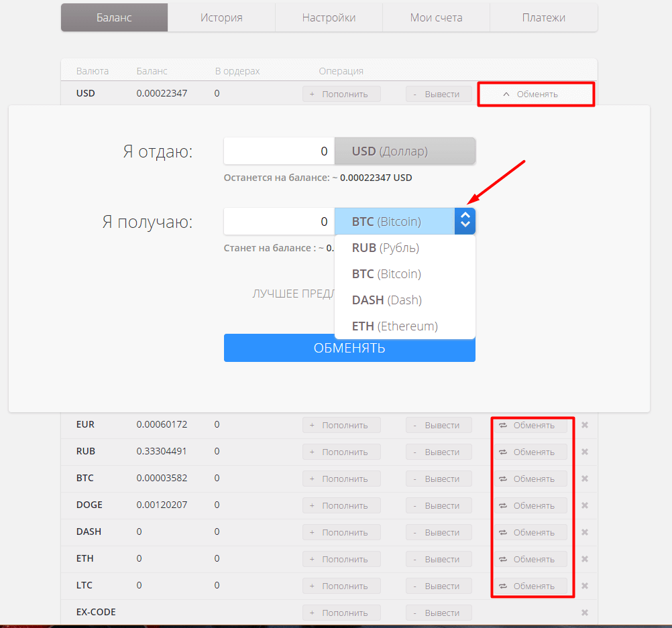This screenshot has height=628, width=672.
Task: Select DASH (Dash) from the currency list
Action: pyautogui.click(x=387, y=300)
